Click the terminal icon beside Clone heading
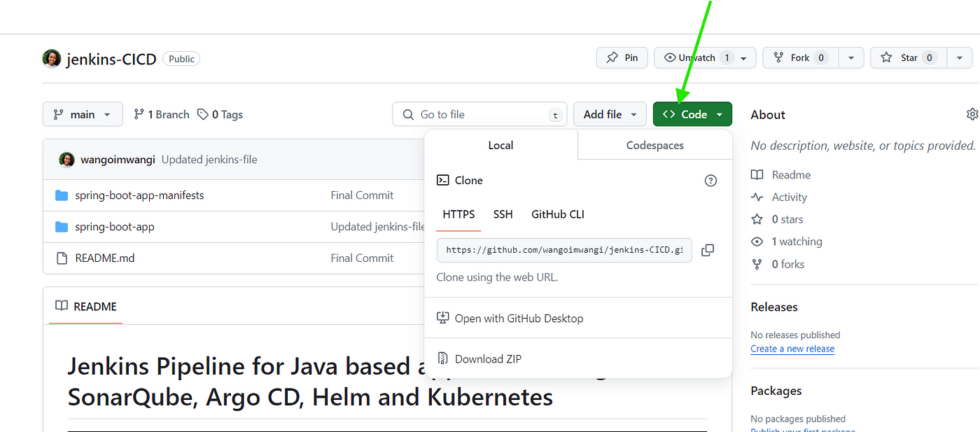This screenshot has width=980, height=432. click(x=442, y=180)
